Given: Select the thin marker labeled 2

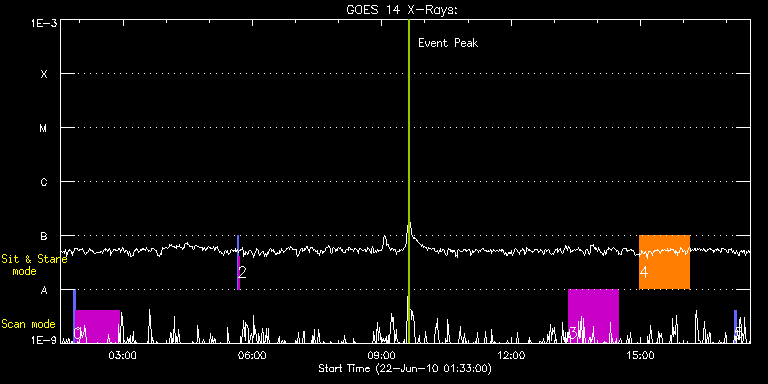Looking at the screenshot, I should click(238, 262).
